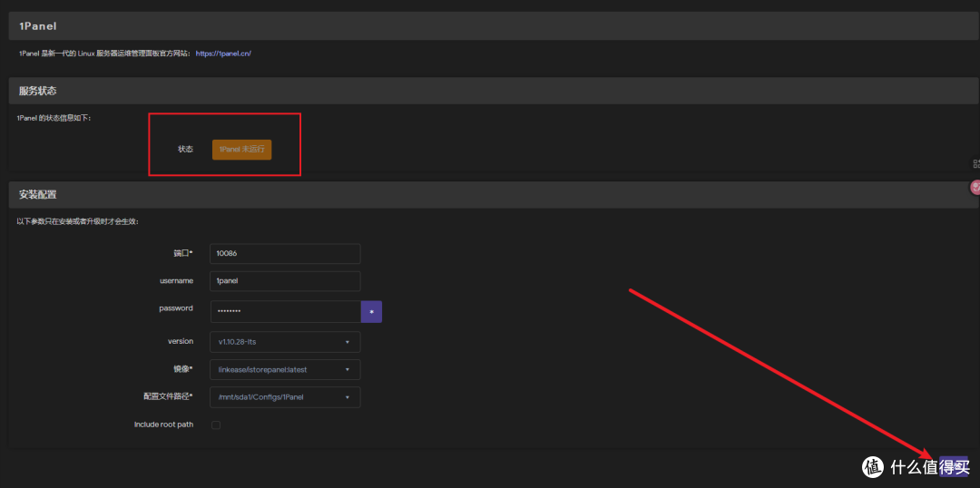Click the text 1Panel 的状态信息如下
Screen dimensions: 980x488
tap(54, 118)
